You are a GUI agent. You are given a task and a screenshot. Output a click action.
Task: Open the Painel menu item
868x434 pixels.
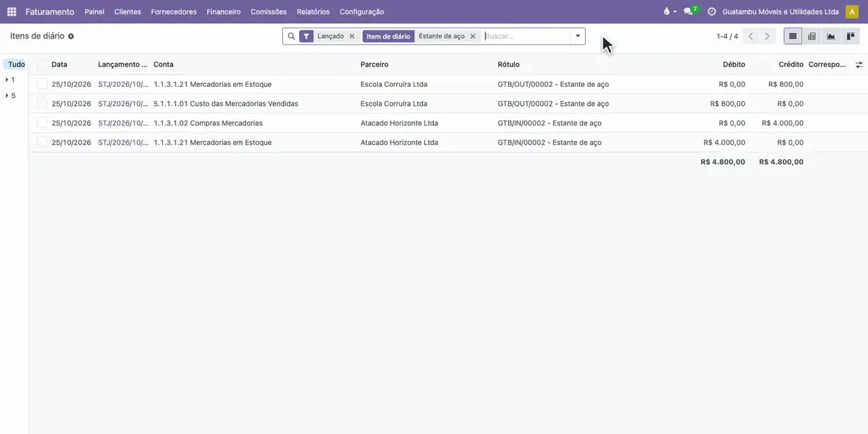coord(94,12)
